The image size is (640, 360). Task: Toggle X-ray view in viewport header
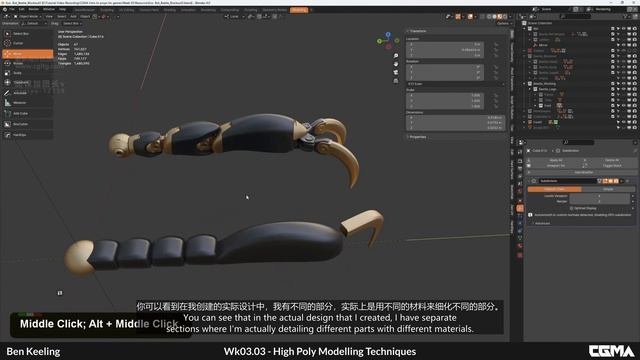(x=482, y=17)
